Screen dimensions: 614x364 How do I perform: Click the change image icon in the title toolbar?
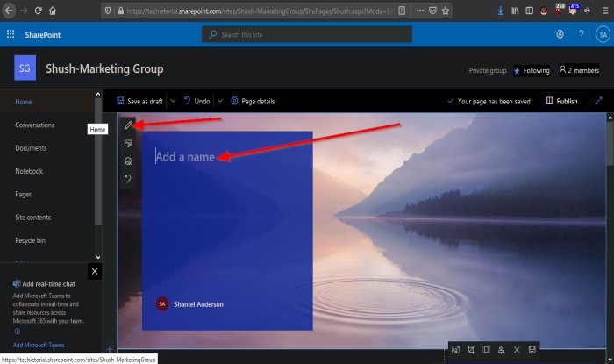click(x=128, y=143)
